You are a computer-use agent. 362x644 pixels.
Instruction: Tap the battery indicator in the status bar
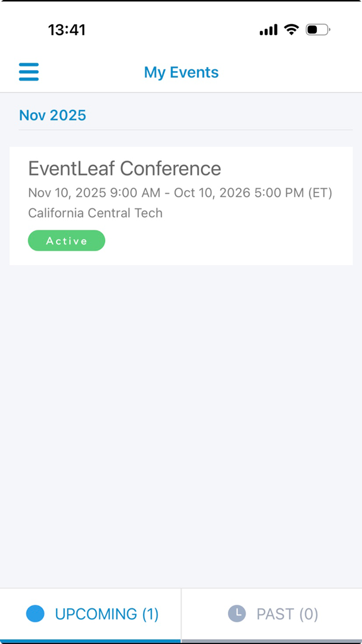pos(317,29)
